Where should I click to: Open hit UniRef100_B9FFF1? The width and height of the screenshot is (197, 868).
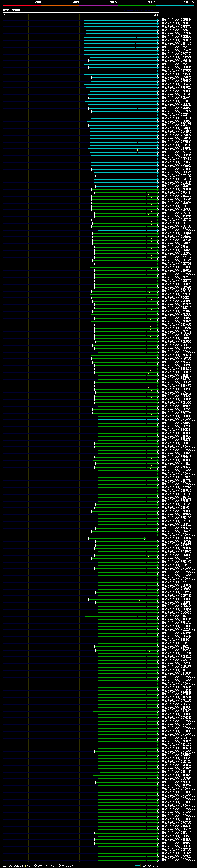[177, 26]
